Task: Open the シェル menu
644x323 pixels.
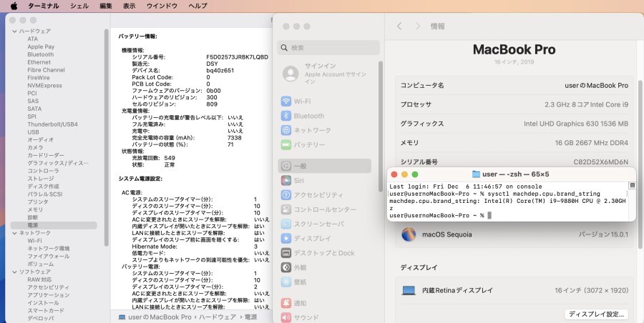Action: [x=79, y=6]
